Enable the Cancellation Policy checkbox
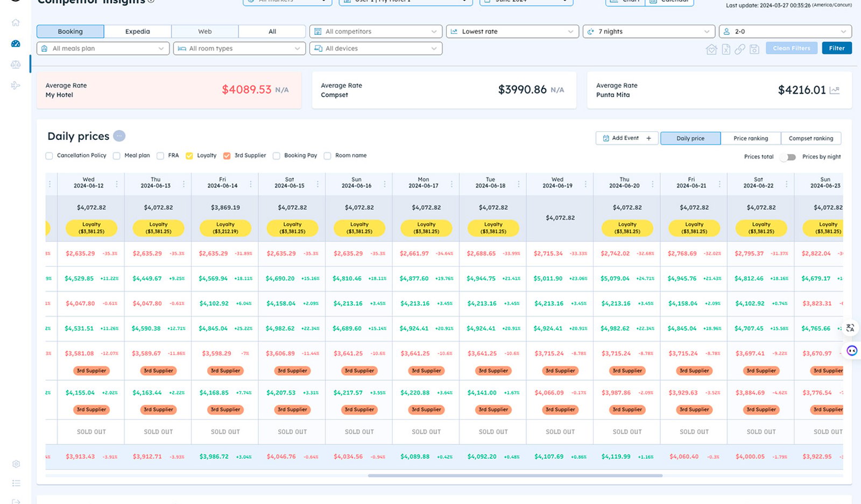The height and width of the screenshot is (504, 861). [x=49, y=156]
